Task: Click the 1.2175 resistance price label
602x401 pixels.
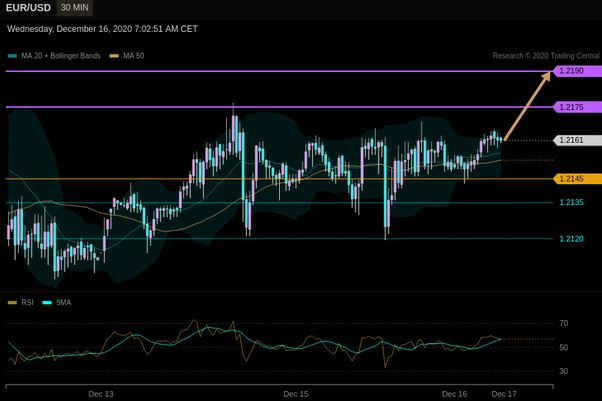Action: click(577, 107)
